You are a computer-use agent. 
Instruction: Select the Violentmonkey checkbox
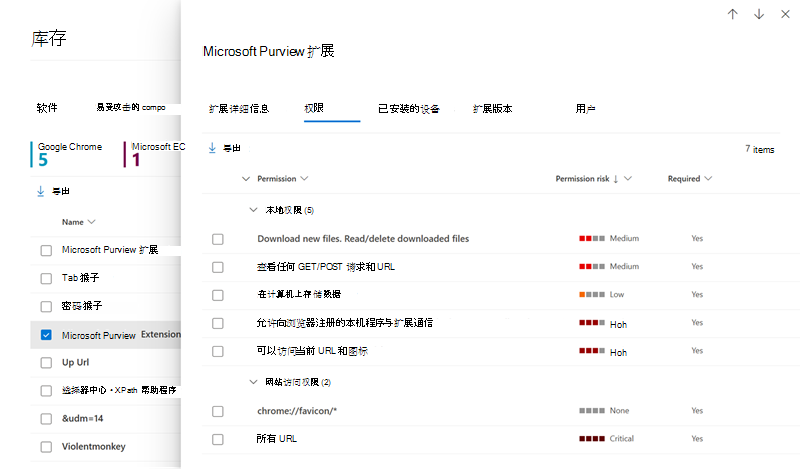point(46,447)
